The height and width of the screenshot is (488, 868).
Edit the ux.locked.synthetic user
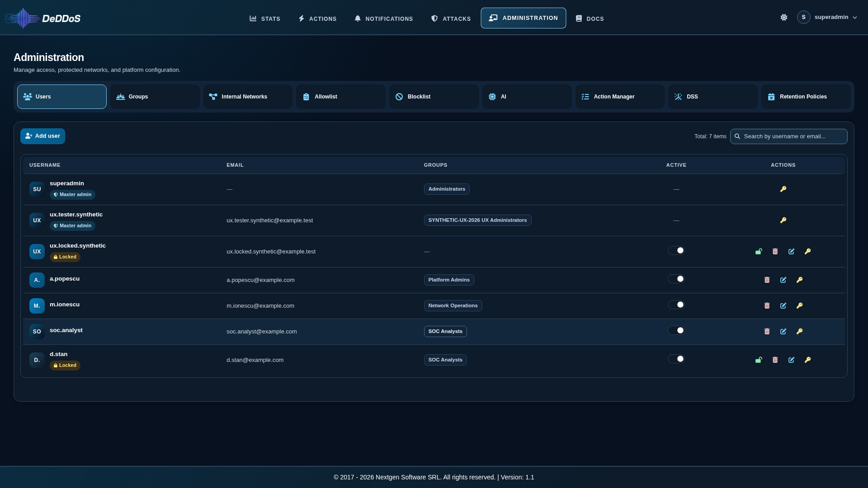coord(791,252)
